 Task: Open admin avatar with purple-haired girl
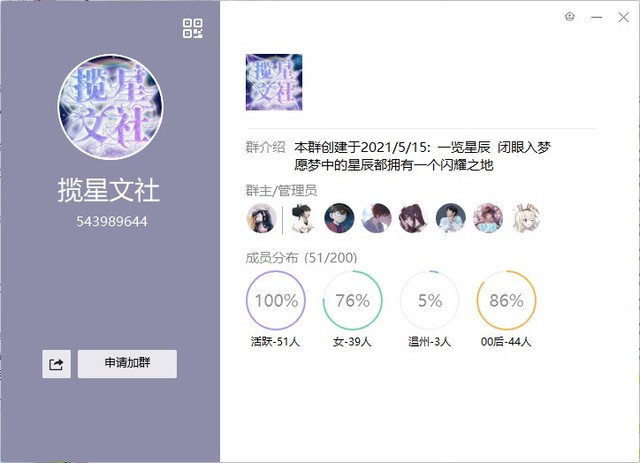(413, 218)
